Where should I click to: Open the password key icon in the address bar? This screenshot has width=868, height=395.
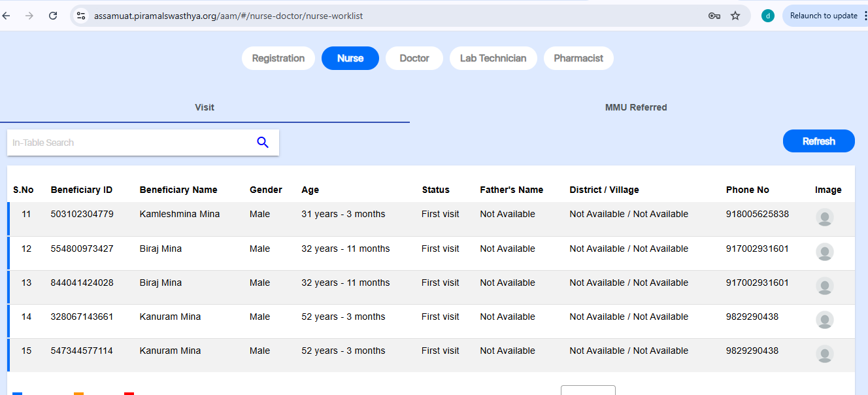(714, 16)
